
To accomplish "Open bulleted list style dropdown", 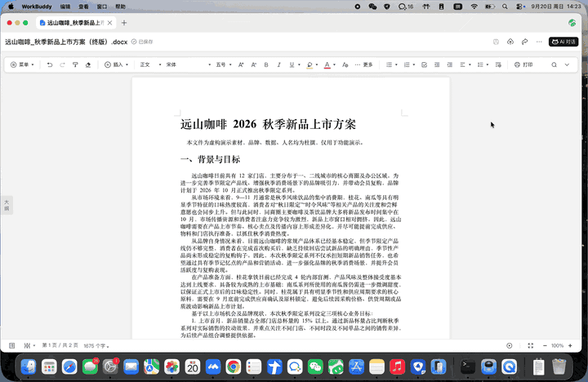I will tap(396, 64).
